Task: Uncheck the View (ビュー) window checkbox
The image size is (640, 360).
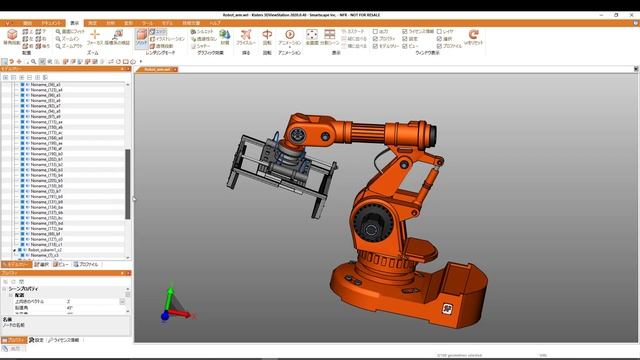Action: pyautogui.click(x=404, y=46)
